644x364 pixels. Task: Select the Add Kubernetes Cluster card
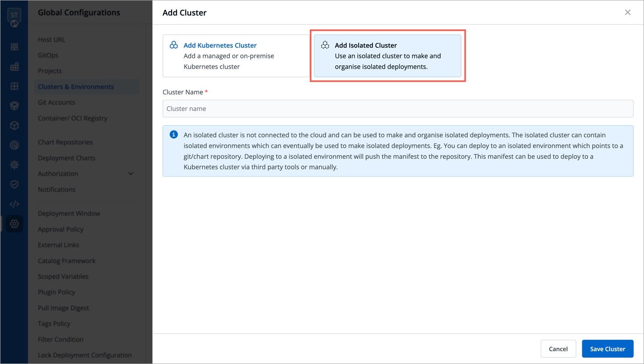click(x=236, y=56)
